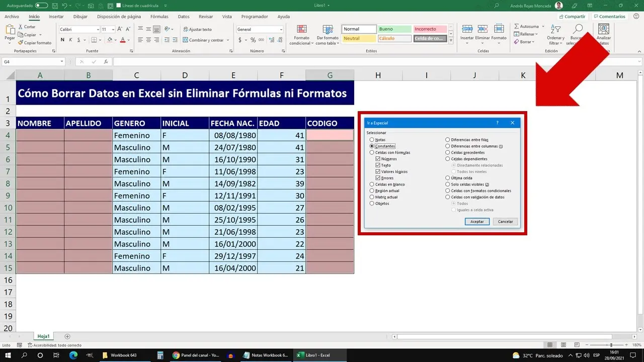The width and height of the screenshot is (644, 362).
Task: Open the Datos ribbon tab
Action: pyautogui.click(x=184, y=17)
